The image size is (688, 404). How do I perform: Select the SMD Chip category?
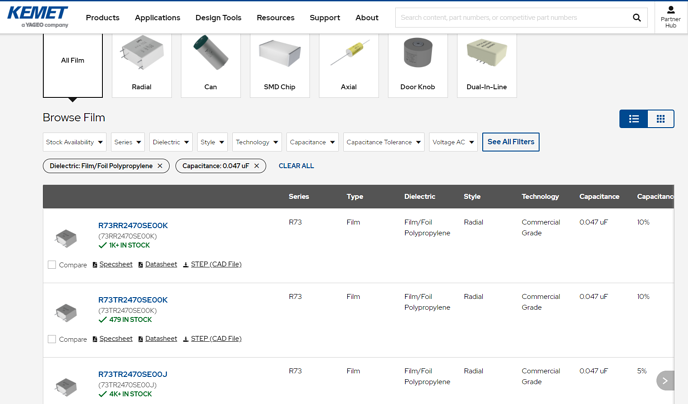coord(280,65)
